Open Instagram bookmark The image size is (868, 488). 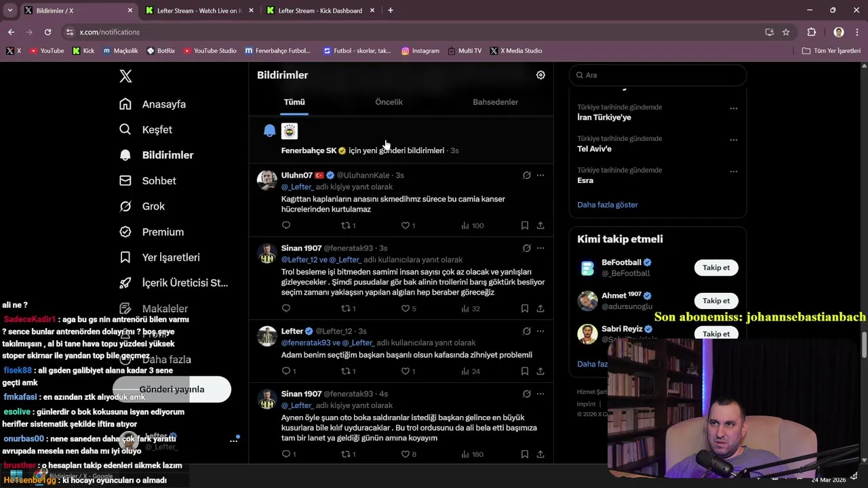click(420, 51)
